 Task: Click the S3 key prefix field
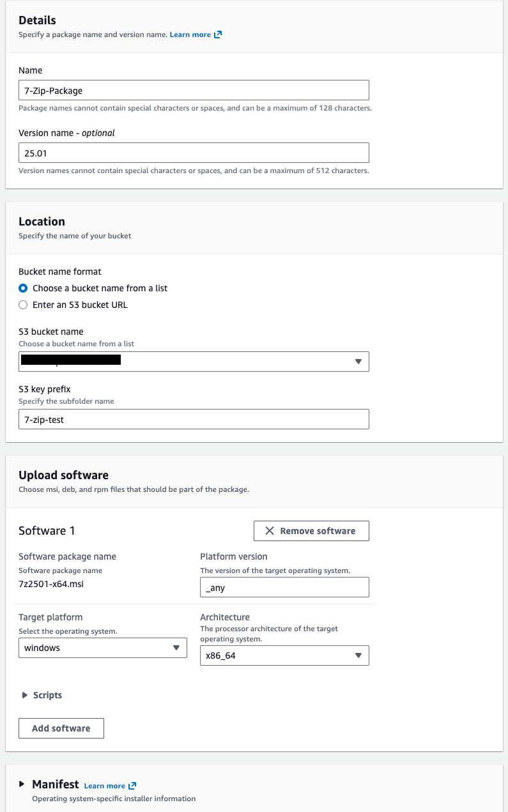click(194, 419)
